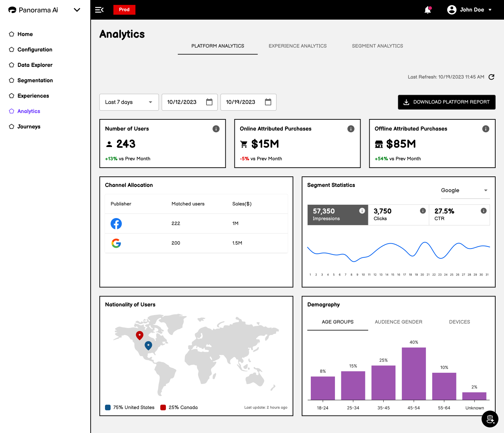This screenshot has height=433, width=504.
Task: Switch to the Audience Gender tab
Action: coord(398,322)
